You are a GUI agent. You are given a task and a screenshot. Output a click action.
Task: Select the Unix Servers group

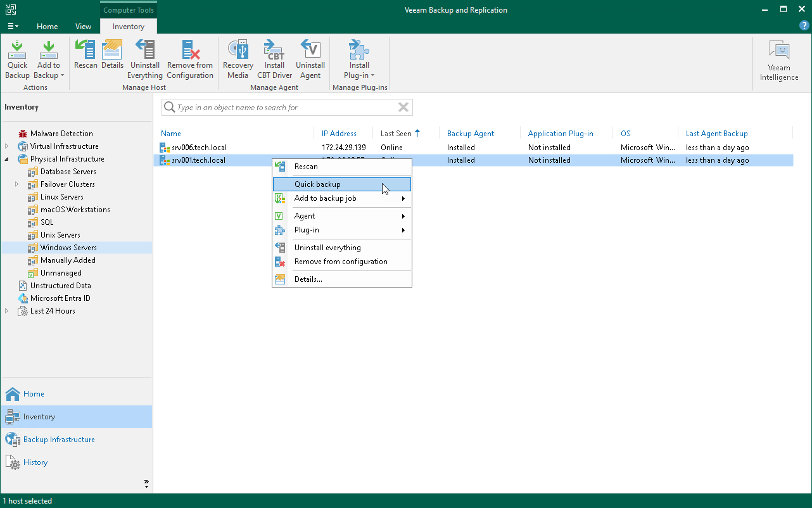tap(60, 235)
